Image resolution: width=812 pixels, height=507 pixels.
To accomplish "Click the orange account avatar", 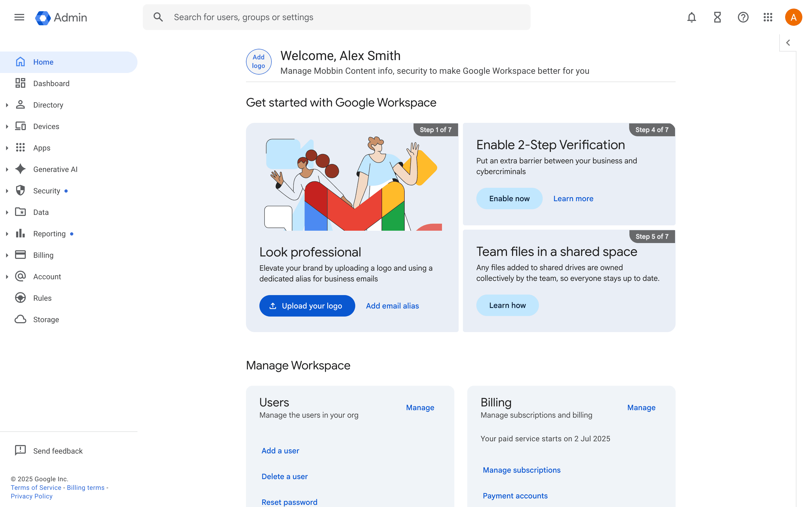I will click(793, 17).
